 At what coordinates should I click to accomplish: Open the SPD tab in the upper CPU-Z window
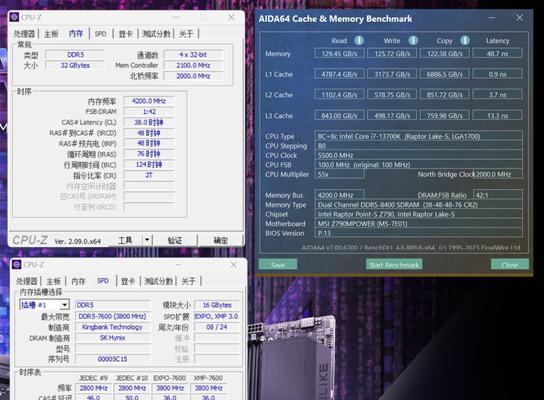point(101,34)
